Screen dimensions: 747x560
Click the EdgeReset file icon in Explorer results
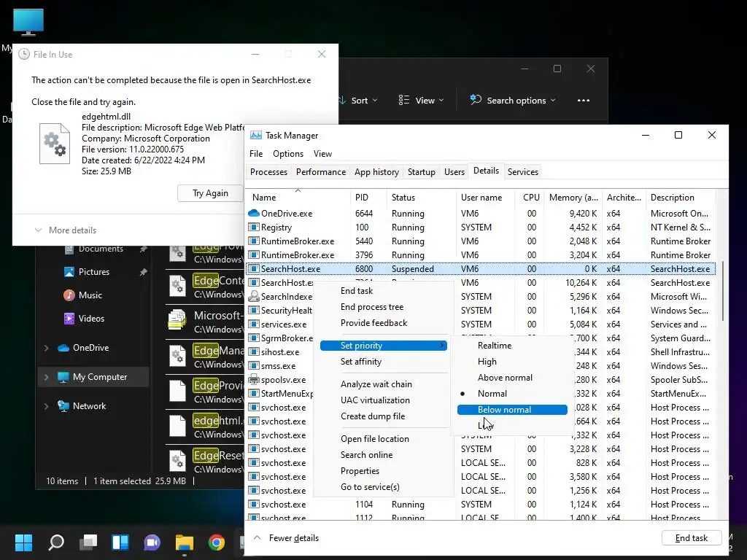pos(178,461)
